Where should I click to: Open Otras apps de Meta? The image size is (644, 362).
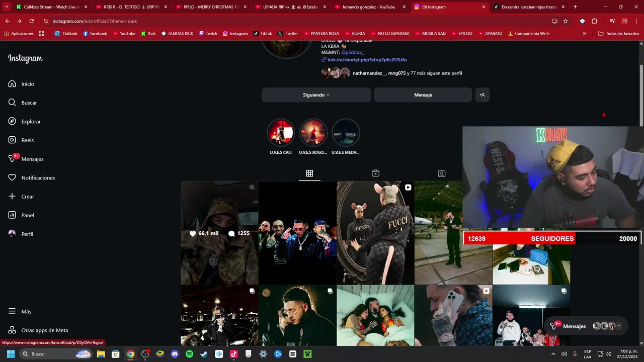38,330
